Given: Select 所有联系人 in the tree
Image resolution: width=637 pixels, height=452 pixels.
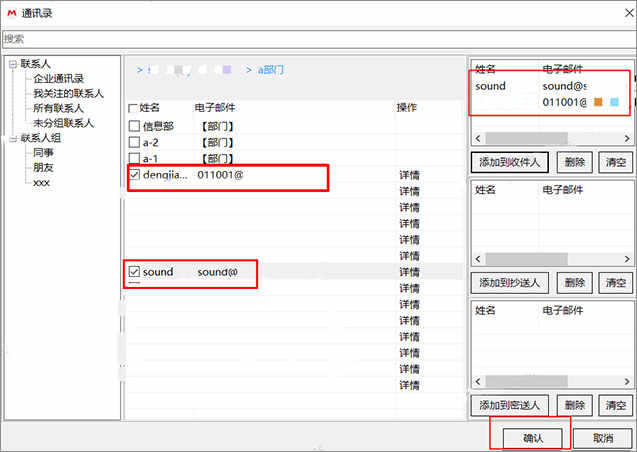Looking at the screenshot, I should [x=58, y=108].
